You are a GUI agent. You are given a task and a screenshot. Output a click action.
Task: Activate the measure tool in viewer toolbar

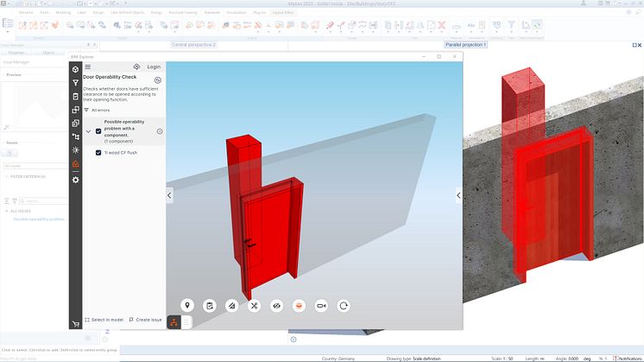click(232, 306)
